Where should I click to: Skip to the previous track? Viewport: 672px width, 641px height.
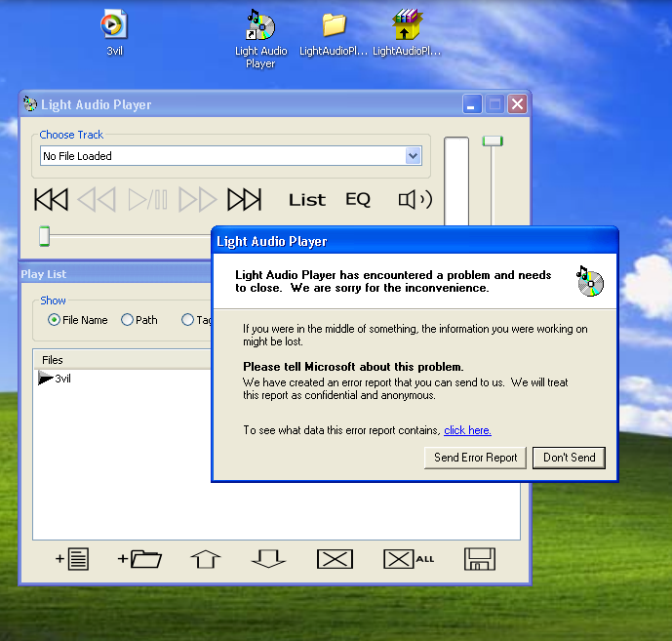[x=51, y=200]
